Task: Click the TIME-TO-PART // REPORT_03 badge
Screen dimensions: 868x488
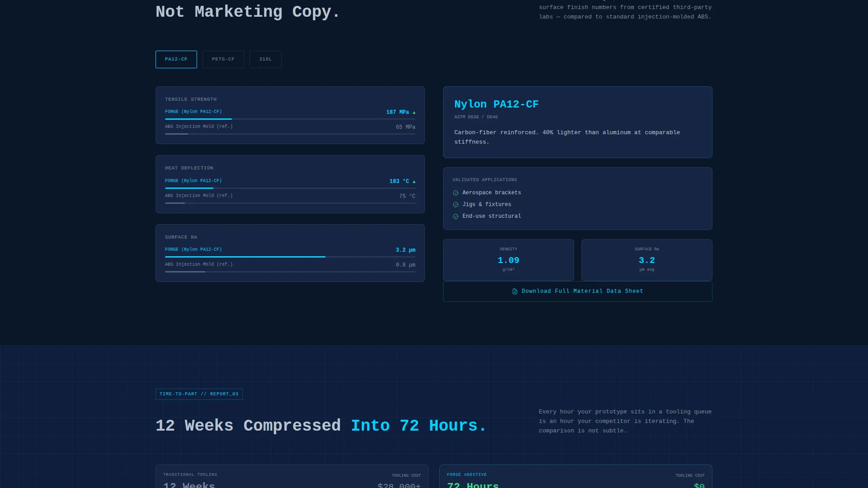Action: [199, 394]
